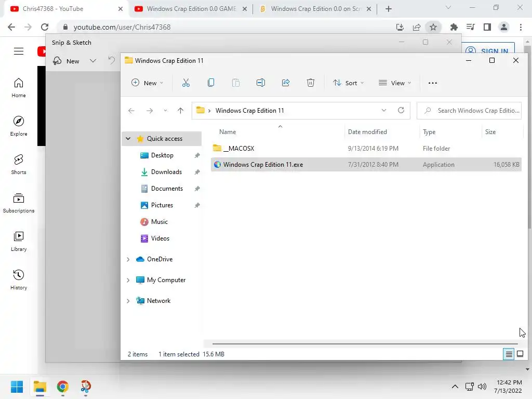The height and width of the screenshot is (399, 532).
Task: Click the Copy icon in Explorer toolbar
Action: tap(211, 83)
